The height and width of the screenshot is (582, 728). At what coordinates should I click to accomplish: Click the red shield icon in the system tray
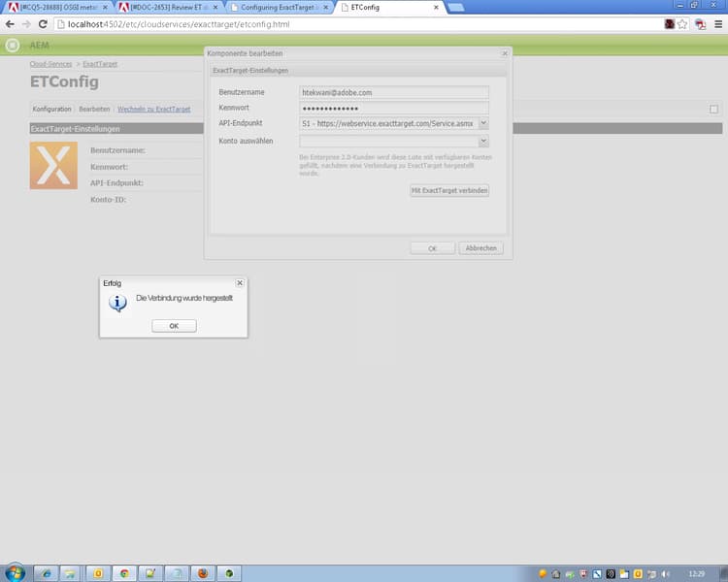[x=583, y=574]
